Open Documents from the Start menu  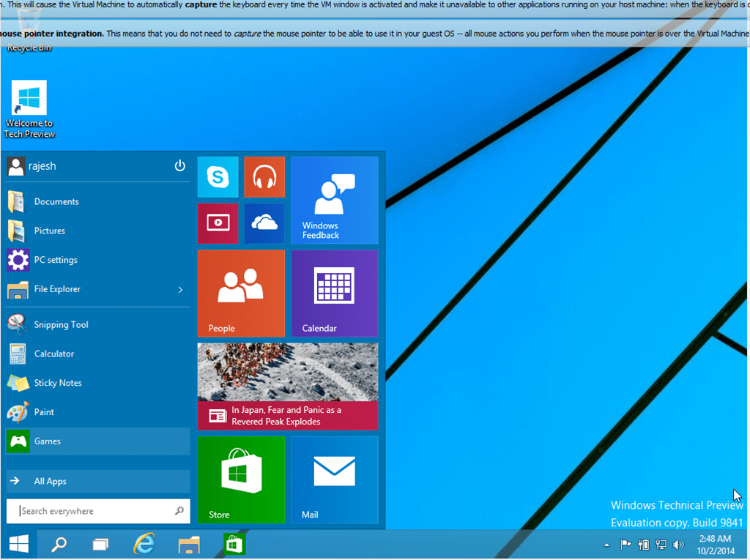98,201
